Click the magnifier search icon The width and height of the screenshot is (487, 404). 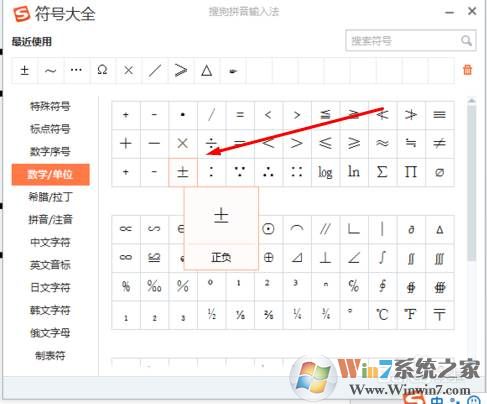pyautogui.click(x=466, y=41)
